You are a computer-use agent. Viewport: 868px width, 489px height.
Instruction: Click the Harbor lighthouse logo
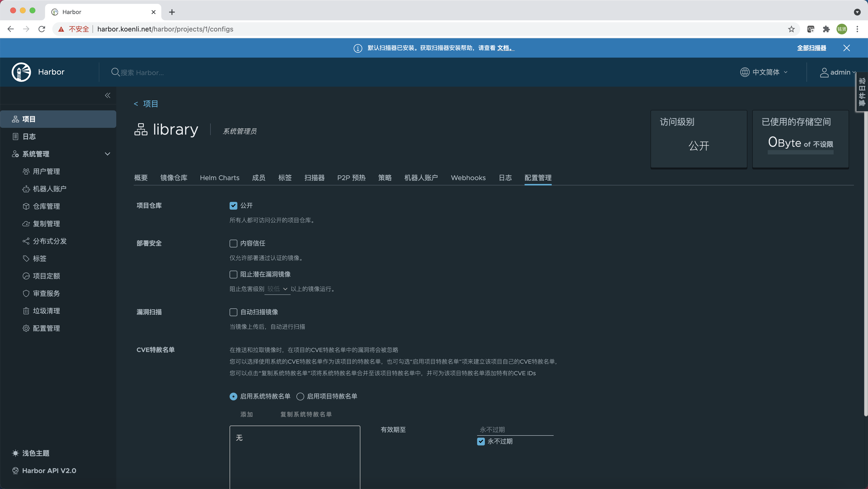tap(21, 72)
